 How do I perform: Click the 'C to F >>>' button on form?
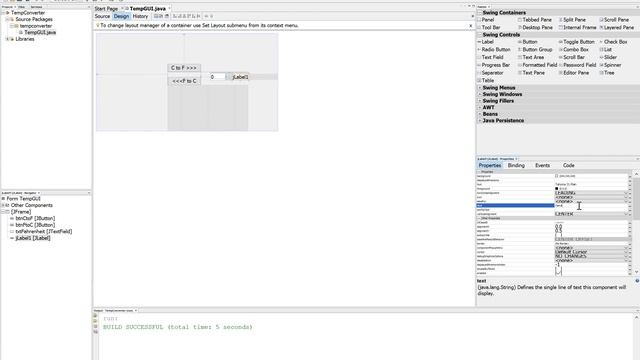tap(184, 68)
